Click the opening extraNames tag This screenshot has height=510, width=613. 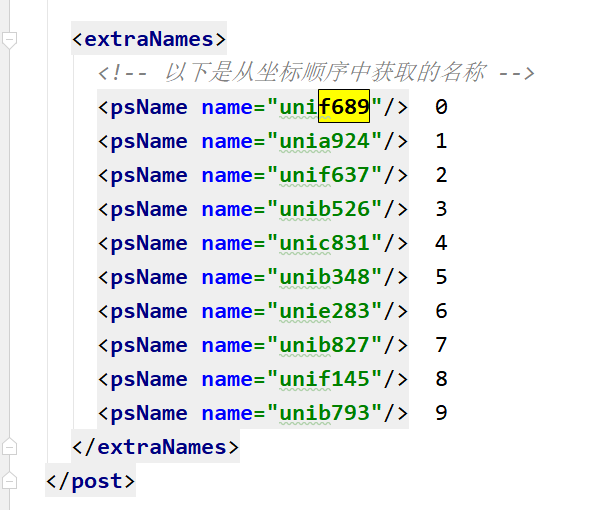[x=149, y=39]
